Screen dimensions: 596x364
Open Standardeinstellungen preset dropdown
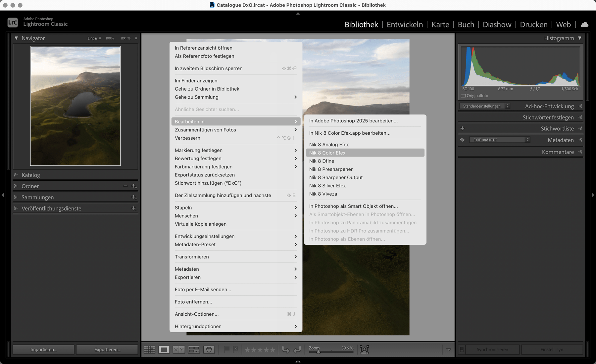pyautogui.click(x=485, y=106)
